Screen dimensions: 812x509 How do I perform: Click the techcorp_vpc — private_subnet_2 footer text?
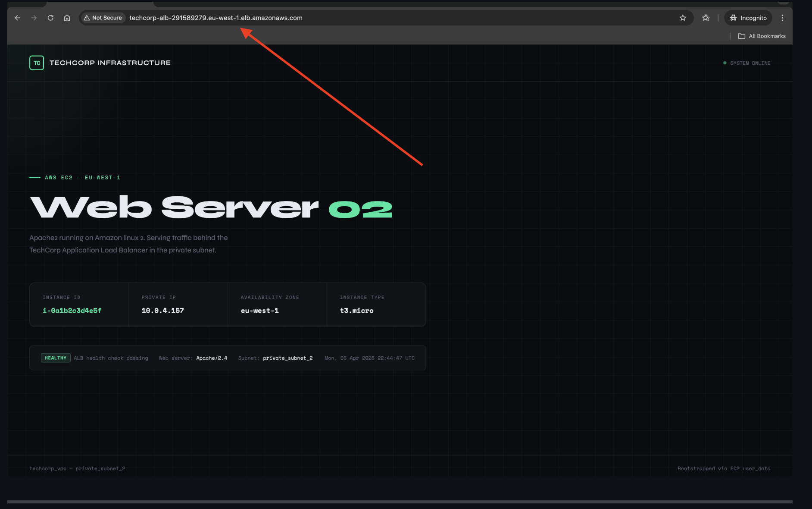click(x=77, y=468)
